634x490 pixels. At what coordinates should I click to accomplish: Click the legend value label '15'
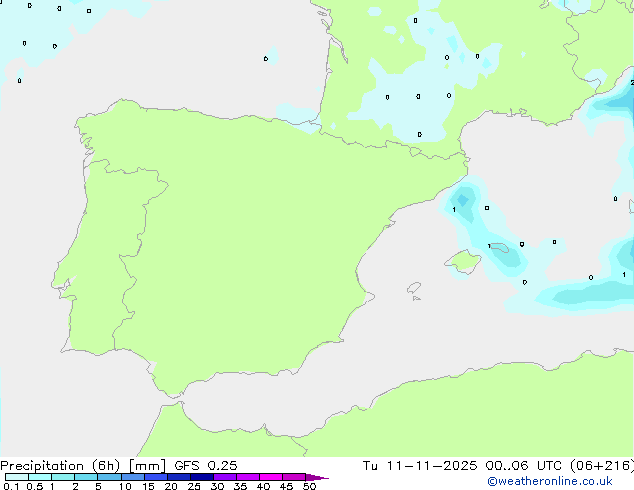(x=148, y=486)
